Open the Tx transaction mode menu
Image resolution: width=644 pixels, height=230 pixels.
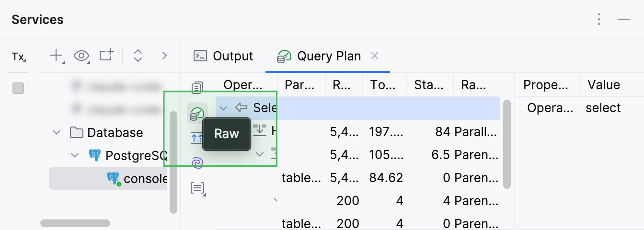pyautogui.click(x=18, y=57)
